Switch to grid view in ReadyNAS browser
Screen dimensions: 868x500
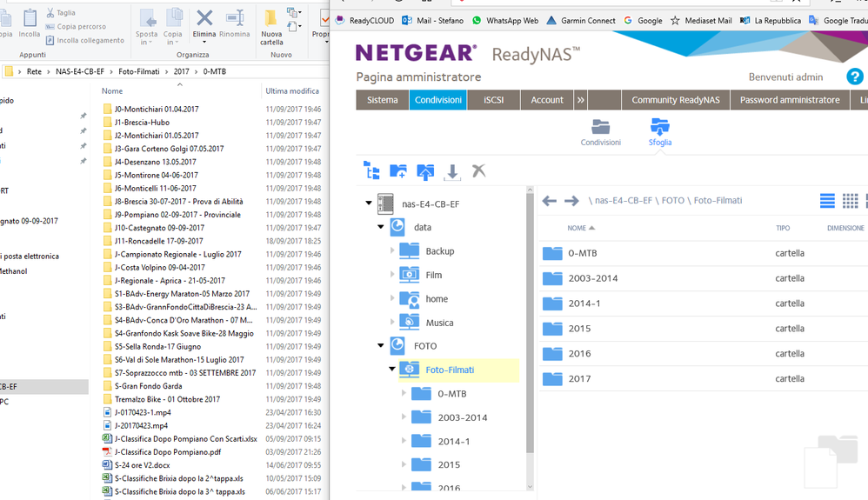click(x=851, y=201)
